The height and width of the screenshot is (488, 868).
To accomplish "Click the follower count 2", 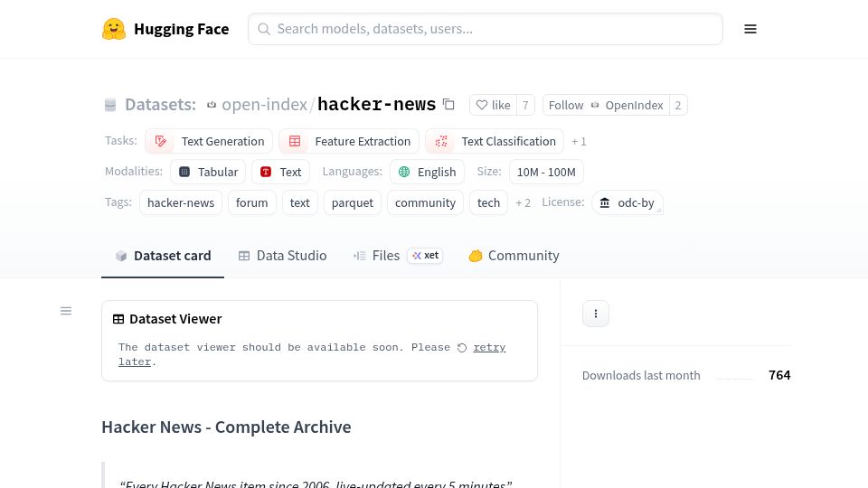I will 678,105.
